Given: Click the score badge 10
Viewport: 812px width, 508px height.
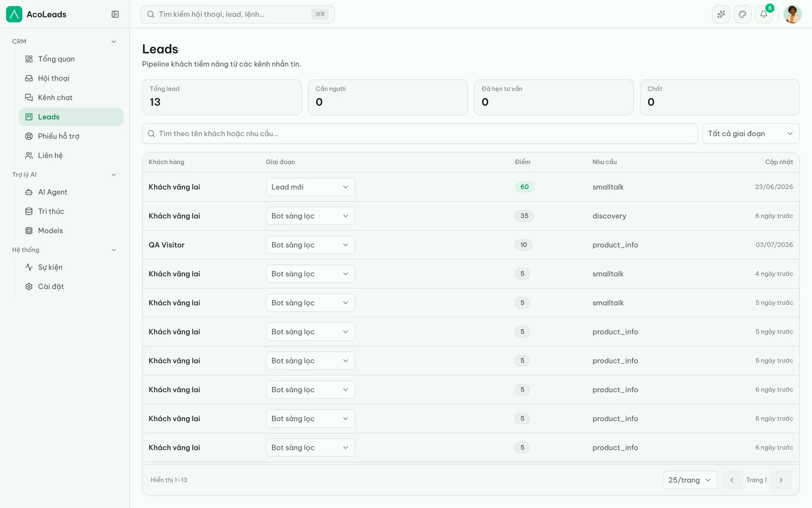Looking at the screenshot, I should click(x=524, y=245).
